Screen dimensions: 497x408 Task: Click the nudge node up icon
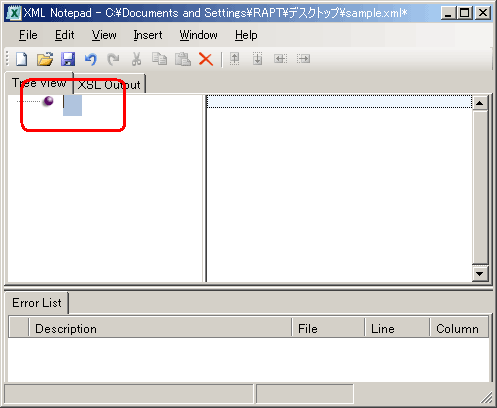coord(235,59)
